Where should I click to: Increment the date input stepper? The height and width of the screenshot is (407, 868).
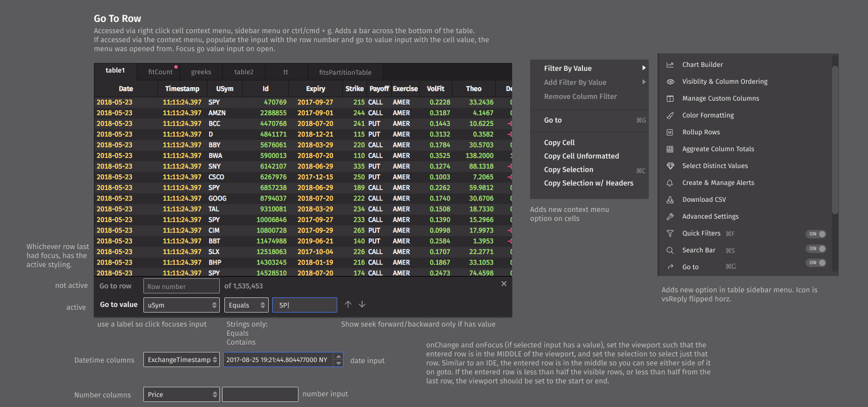[338, 356]
